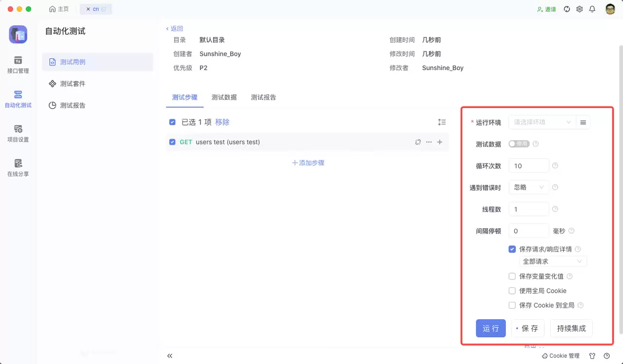Screen dimensions: 623x364
Task: Click the app logo icon
Action: (x=18, y=35)
